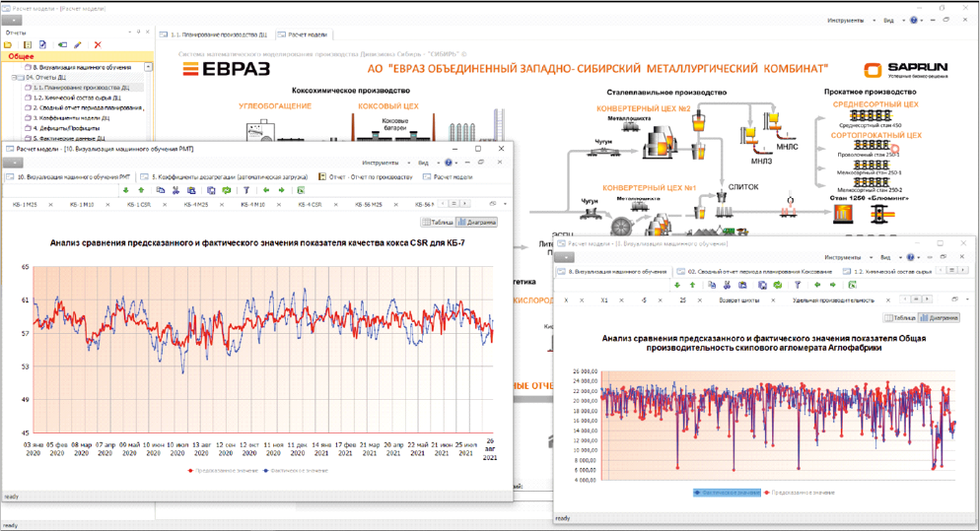The width and height of the screenshot is (980, 531).
Task: Click filter funnel icon in Аглофабрика window toolbar
Action: point(798,285)
